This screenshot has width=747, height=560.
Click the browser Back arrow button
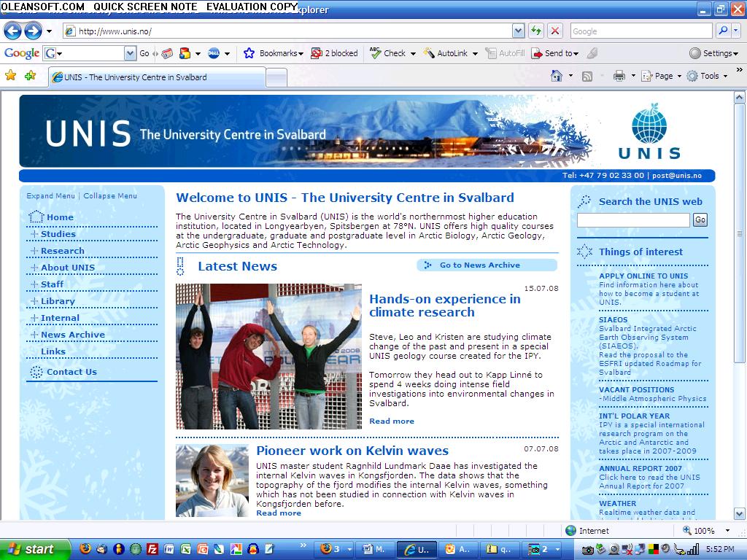pyautogui.click(x=12, y=31)
